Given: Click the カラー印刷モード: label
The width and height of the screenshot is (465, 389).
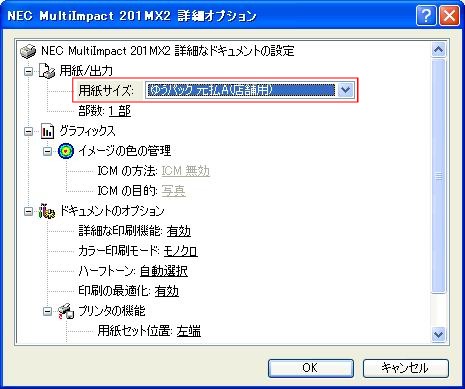Looking at the screenshot, I should click(x=119, y=251).
